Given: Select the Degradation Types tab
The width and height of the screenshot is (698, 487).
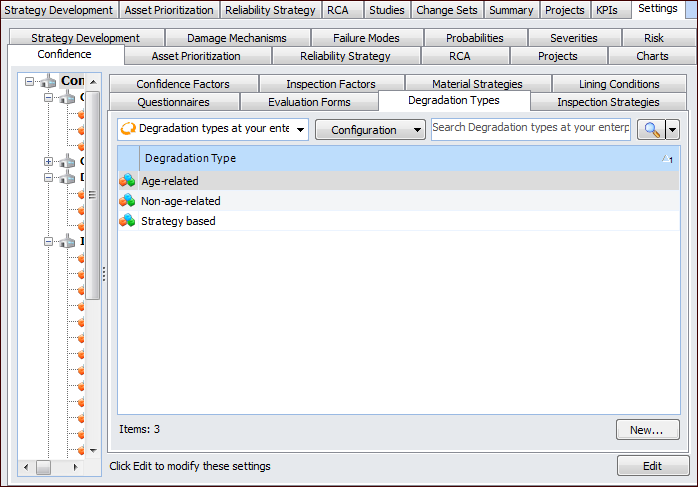Looking at the screenshot, I should pos(454,101).
